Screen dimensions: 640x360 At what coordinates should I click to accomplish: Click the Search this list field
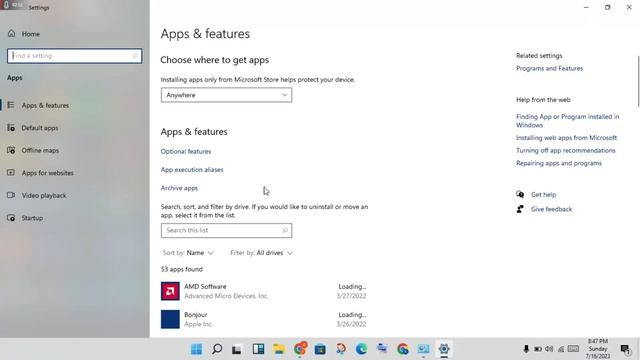(226, 231)
